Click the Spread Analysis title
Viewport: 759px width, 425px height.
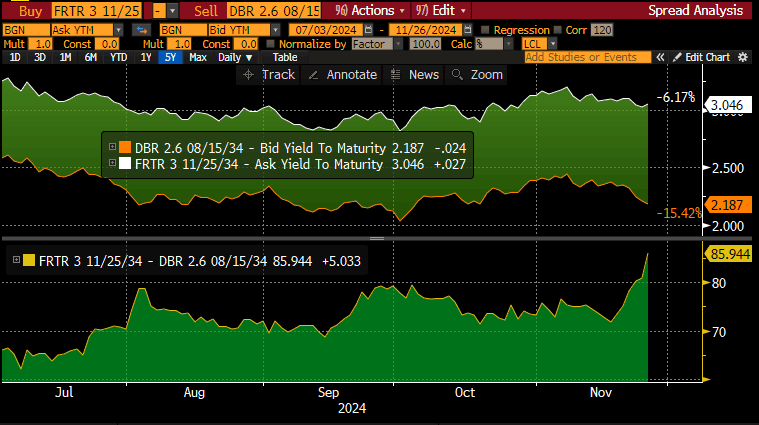[695, 10]
